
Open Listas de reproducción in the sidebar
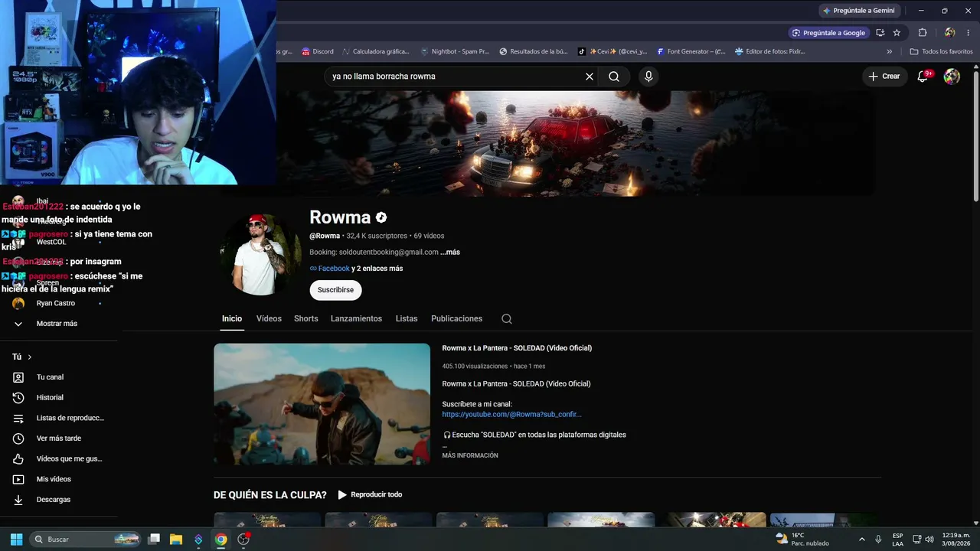click(57, 418)
